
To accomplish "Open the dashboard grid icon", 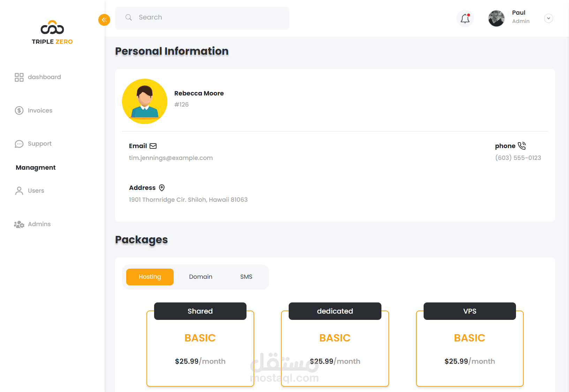I will point(19,77).
